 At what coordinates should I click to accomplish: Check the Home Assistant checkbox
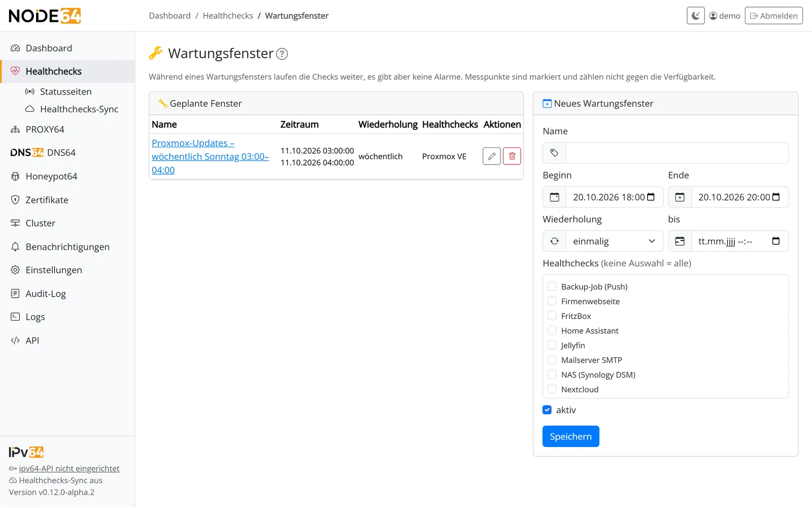click(x=552, y=331)
